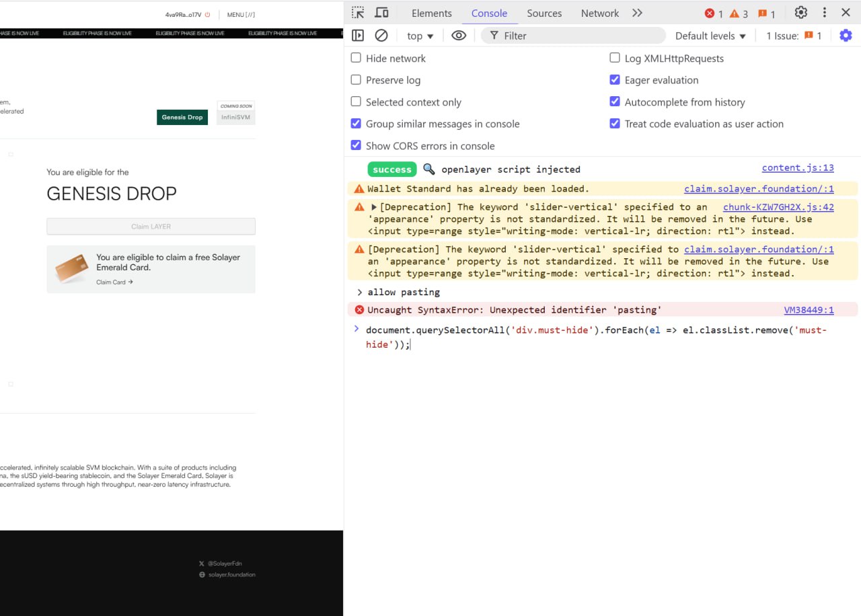The height and width of the screenshot is (616, 861).
Task: Click the magnifier icon before 'openlayer script injected'
Action: (428, 169)
